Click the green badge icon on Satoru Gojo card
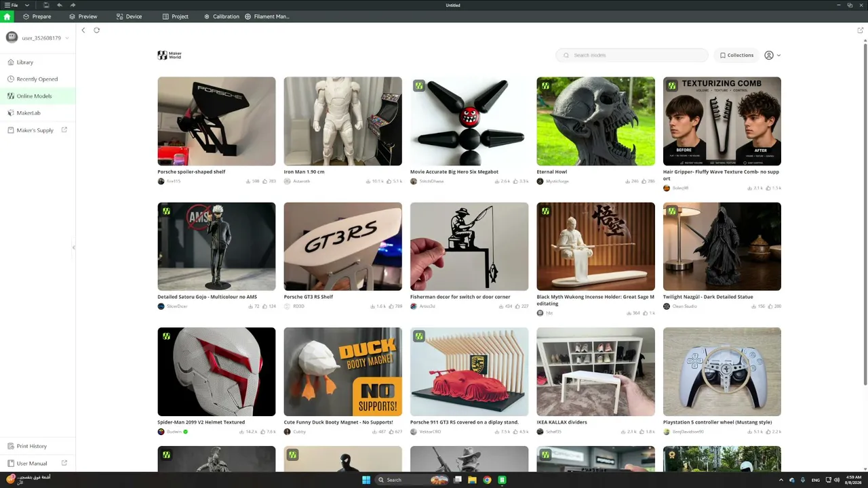The width and height of the screenshot is (868, 488). [166, 211]
